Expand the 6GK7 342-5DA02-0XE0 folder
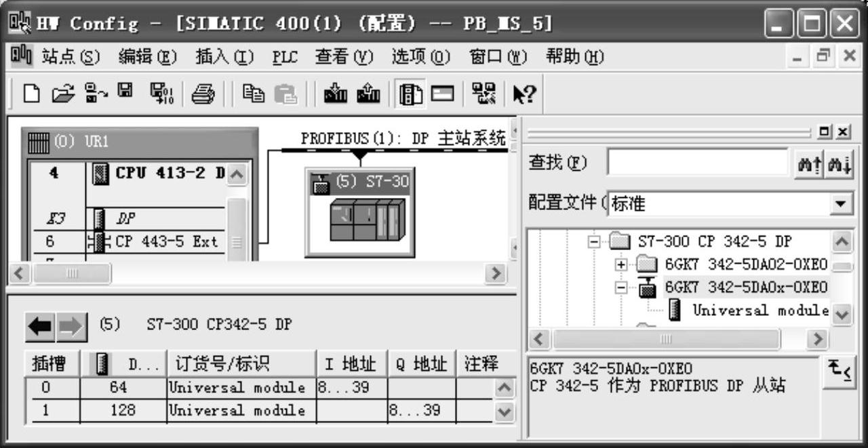Viewport: 868px width, 448px height. (621, 264)
